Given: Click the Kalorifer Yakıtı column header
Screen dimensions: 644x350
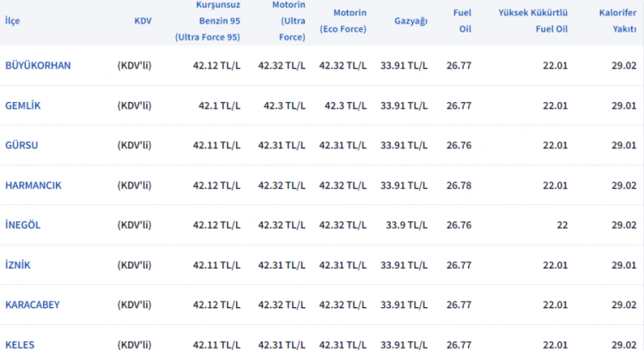Looking at the screenshot, I should pyautogui.click(x=615, y=21).
